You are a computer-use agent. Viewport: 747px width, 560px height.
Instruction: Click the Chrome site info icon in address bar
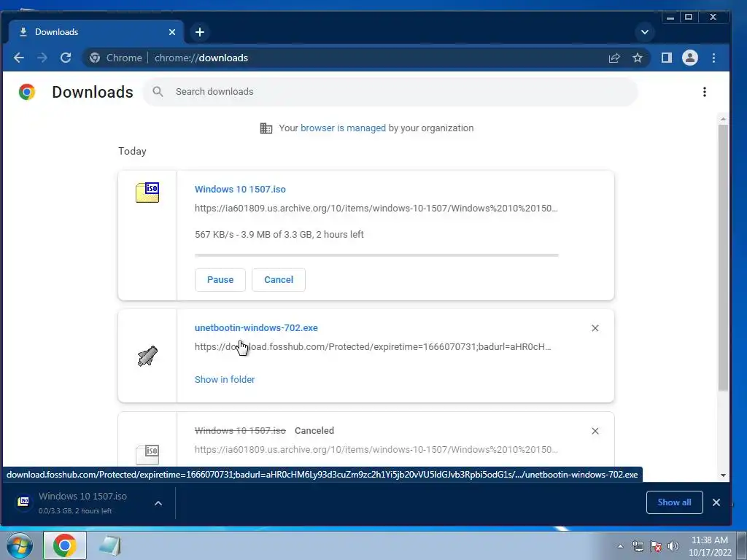tap(95, 58)
